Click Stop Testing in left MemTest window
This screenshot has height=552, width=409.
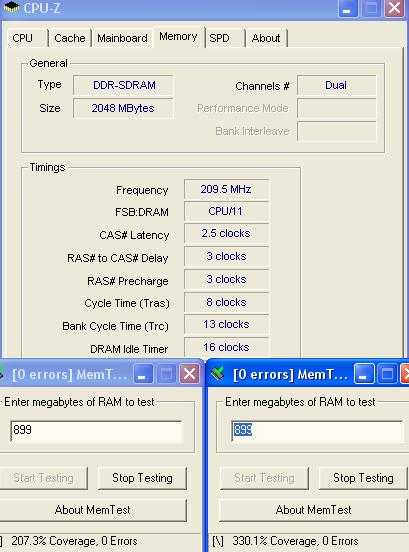point(142,478)
